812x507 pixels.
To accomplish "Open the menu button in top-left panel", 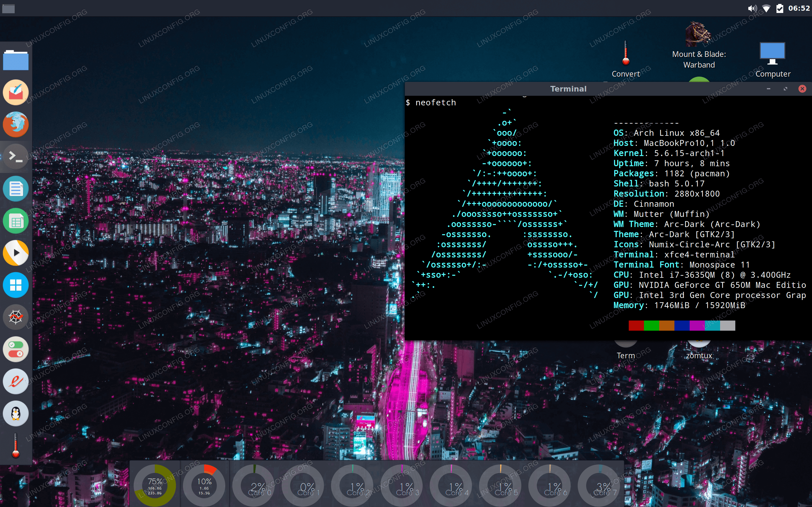I will click(x=8, y=8).
